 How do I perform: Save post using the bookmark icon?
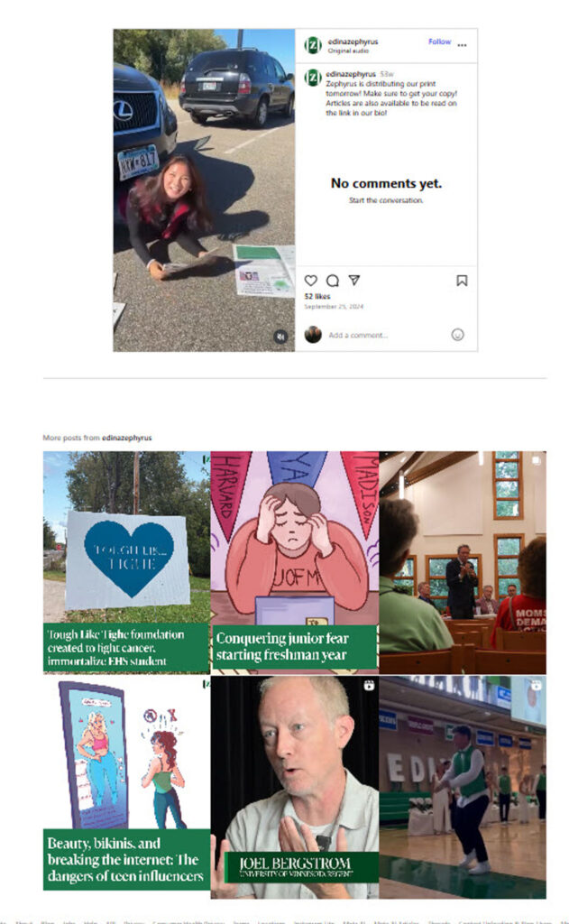pyautogui.click(x=462, y=281)
